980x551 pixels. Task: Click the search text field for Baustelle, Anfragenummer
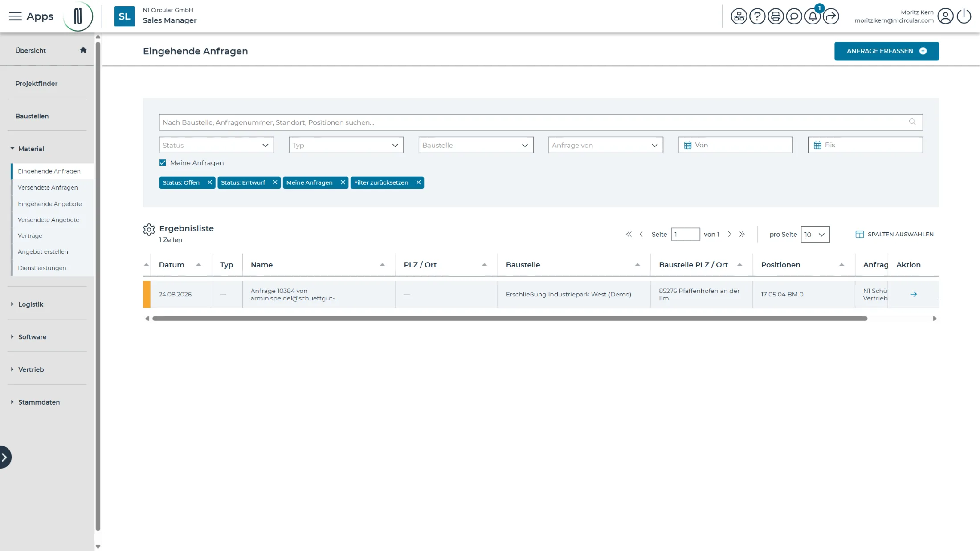pyautogui.click(x=540, y=122)
